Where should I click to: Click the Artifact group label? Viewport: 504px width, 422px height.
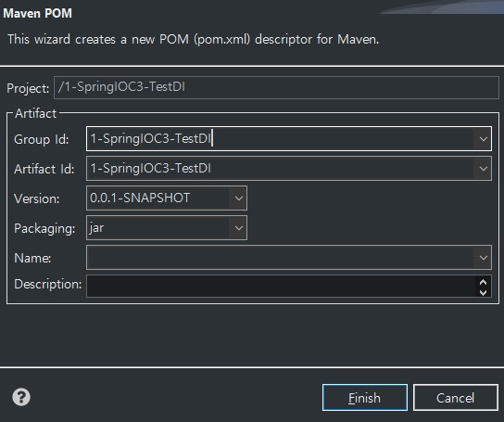pyautogui.click(x=36, y=113)
